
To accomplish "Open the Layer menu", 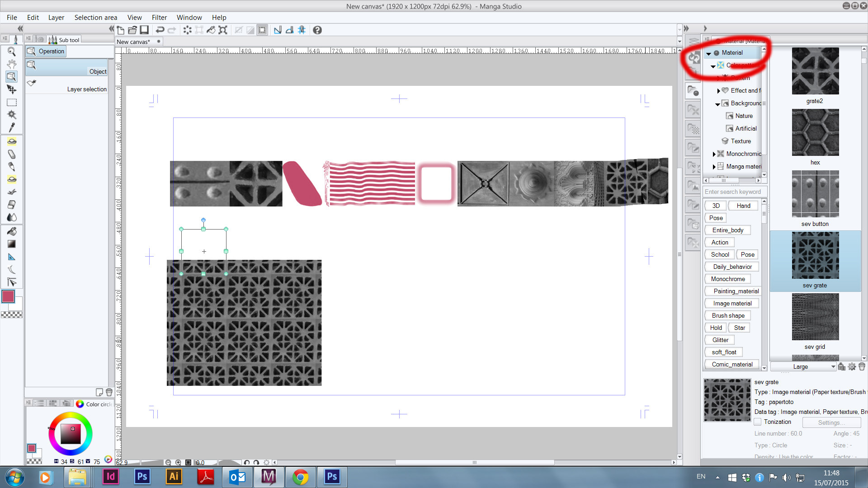I will 56,18.
